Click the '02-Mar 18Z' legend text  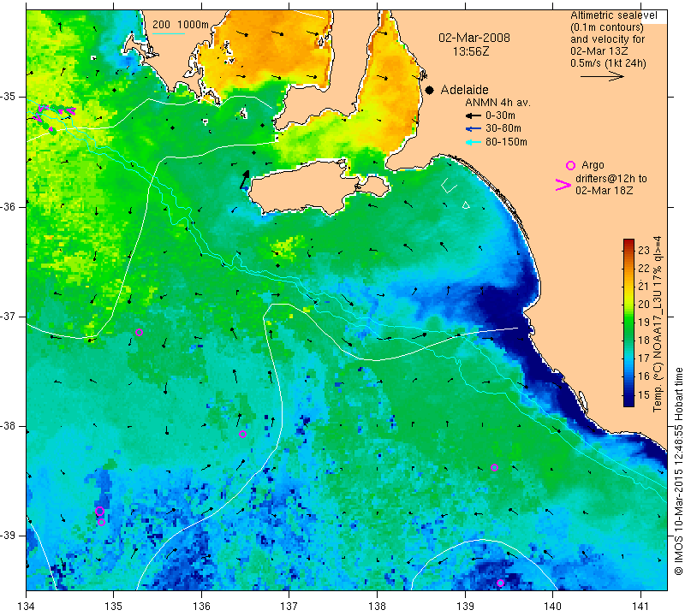click(605, 190)
